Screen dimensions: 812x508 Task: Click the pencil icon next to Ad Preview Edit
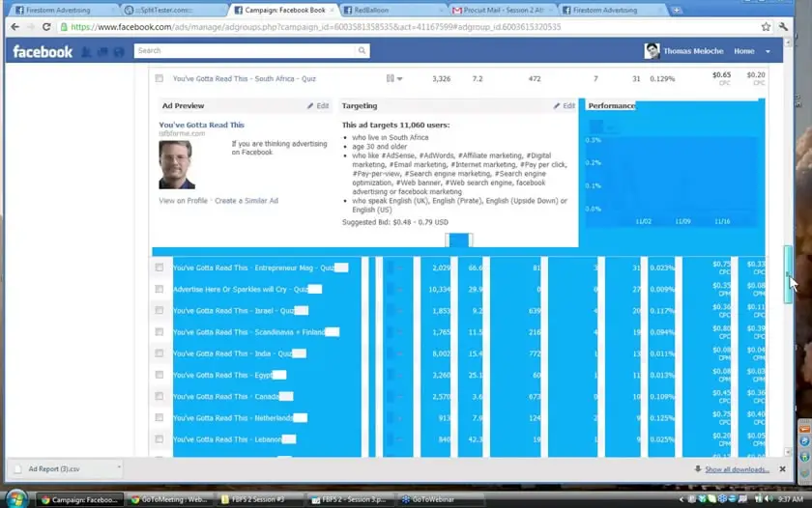(x=310, y=105)
